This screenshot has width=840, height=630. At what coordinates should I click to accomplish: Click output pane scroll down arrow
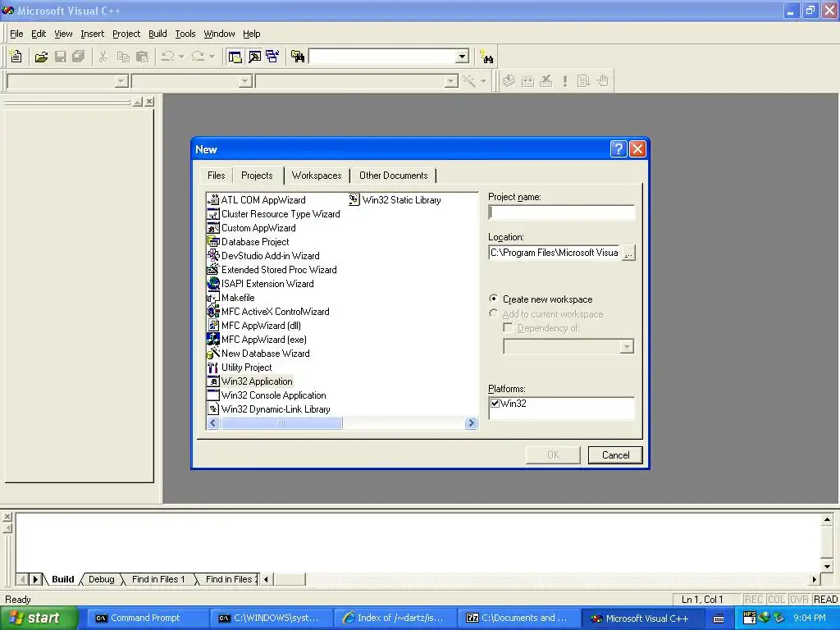(827, 566)
